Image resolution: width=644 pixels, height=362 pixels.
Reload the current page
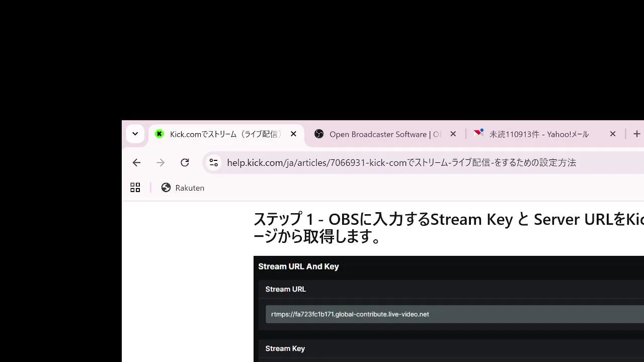(x=185, y=162)
